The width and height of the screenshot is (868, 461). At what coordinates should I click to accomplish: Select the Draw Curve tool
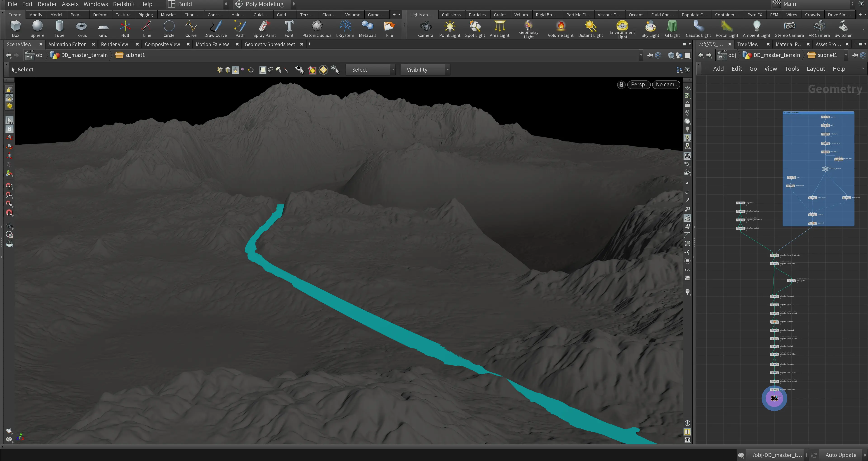(x=215, y=29)
